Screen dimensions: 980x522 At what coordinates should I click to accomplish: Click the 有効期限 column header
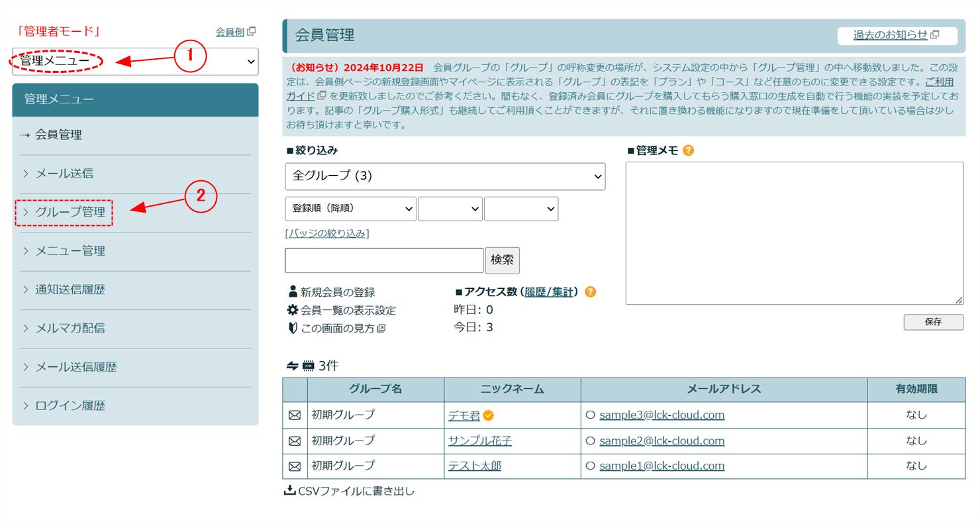pyautogui.click(x=916, y=390)
